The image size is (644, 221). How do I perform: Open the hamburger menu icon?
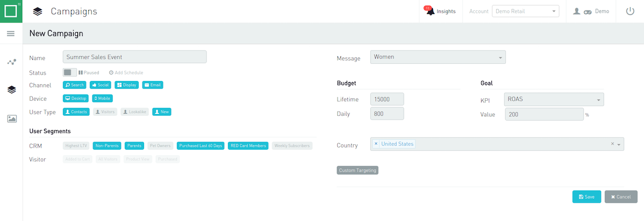point(11,33)
